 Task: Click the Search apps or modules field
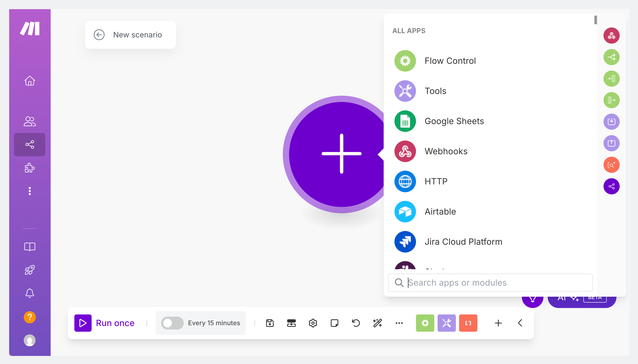(x=490, y=283)
